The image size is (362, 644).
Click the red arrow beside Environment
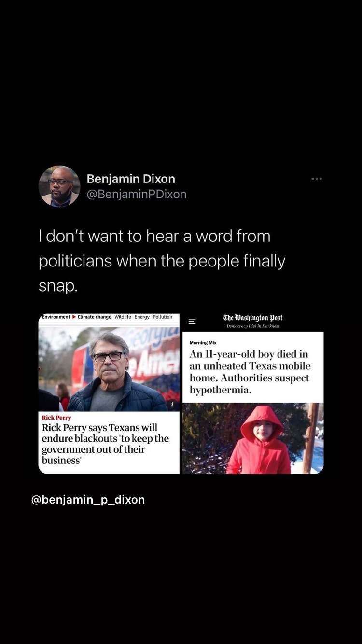click(x=74, y=317)
